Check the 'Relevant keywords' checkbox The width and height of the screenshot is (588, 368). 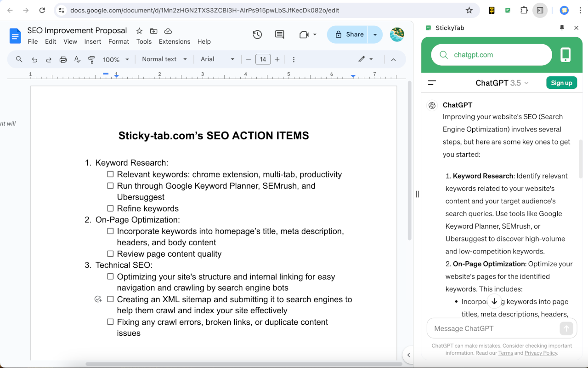pos(110,174)
